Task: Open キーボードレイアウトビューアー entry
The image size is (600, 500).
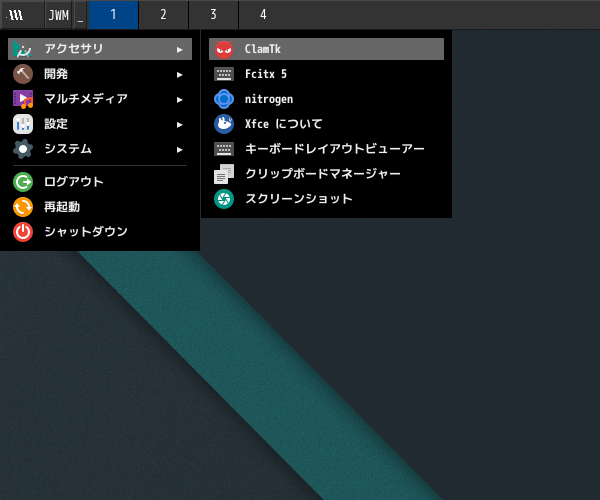Action: [x=326, y=149]
